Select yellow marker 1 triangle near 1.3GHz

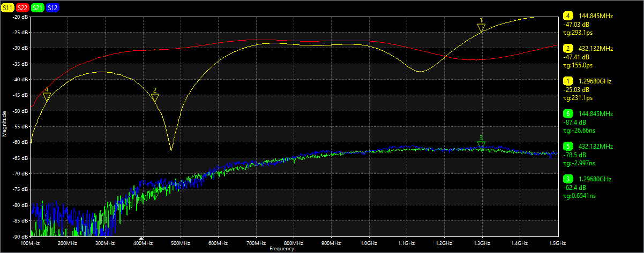point(481,28)
